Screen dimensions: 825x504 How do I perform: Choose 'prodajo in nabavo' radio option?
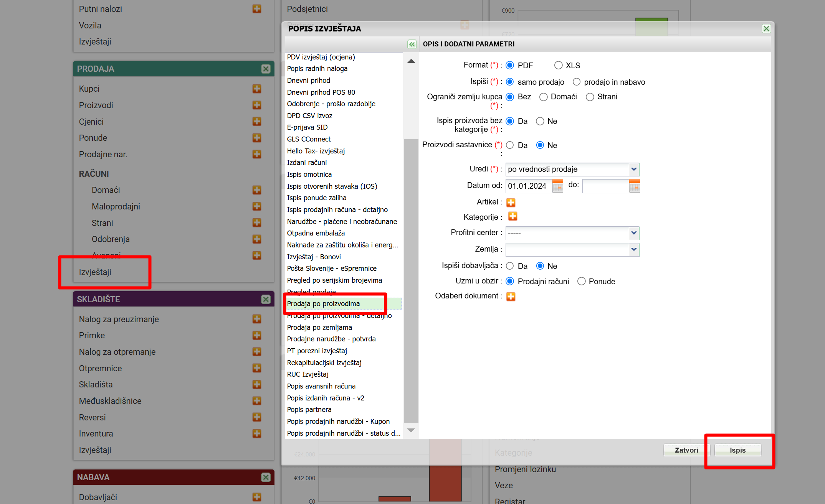577,82
